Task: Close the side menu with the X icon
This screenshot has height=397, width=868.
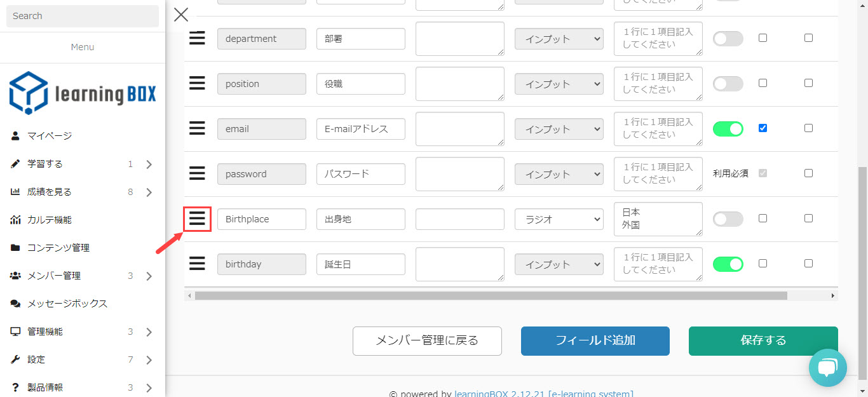Action: click(x=181, y=15)
